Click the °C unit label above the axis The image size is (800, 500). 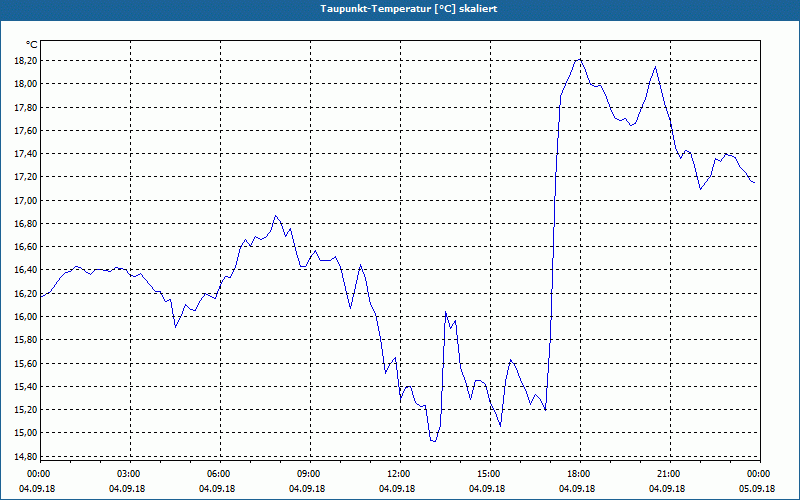tap(32, 45)
